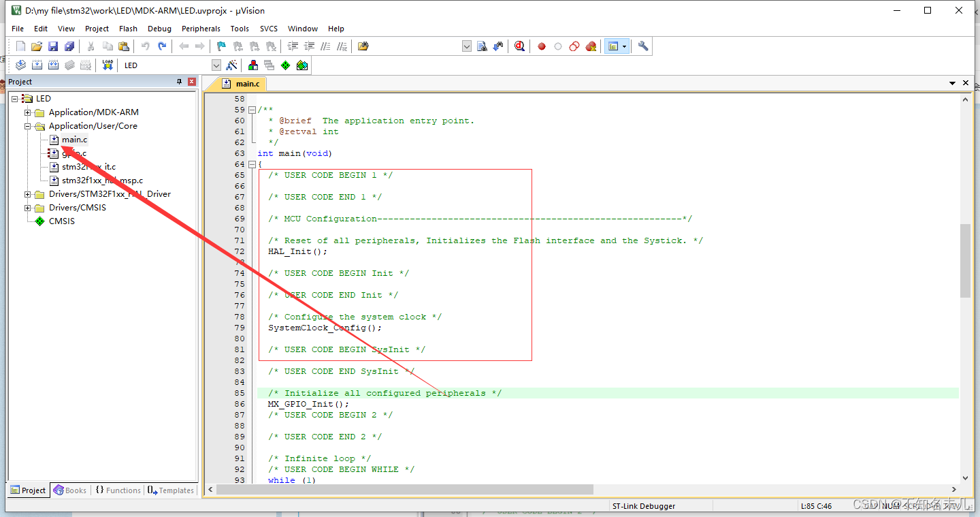
Task: Open the find text combo box arrow
Action: click(x=467, y=46)
